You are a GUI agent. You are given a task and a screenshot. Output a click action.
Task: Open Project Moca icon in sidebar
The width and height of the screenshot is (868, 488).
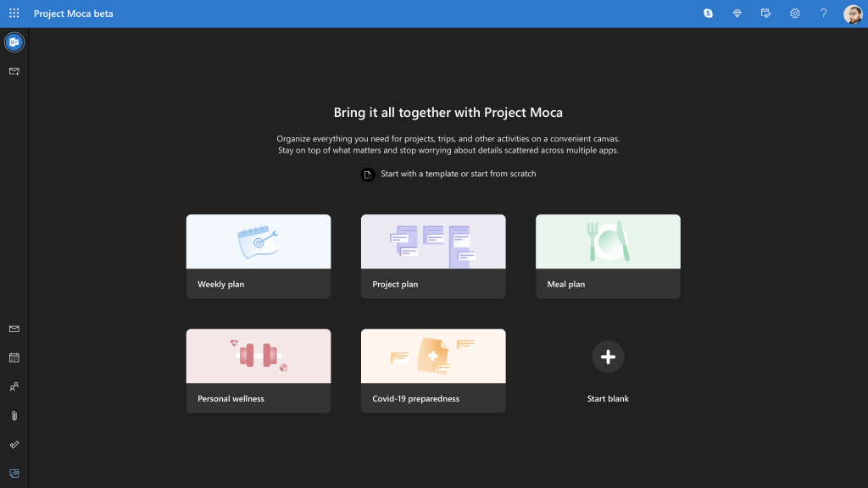click(14, 473)
